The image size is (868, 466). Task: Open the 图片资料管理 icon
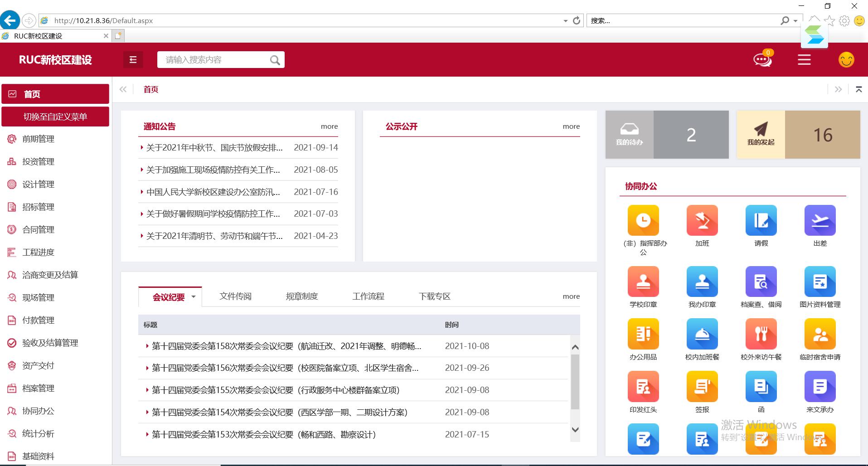(820, 282)
